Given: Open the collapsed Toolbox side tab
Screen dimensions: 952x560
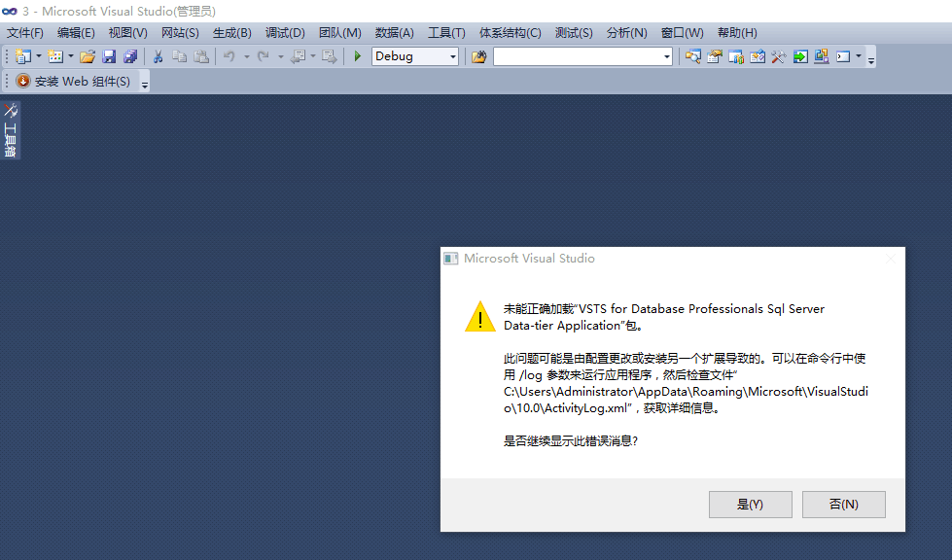Looking at the screenshot, I should (11, 130).
